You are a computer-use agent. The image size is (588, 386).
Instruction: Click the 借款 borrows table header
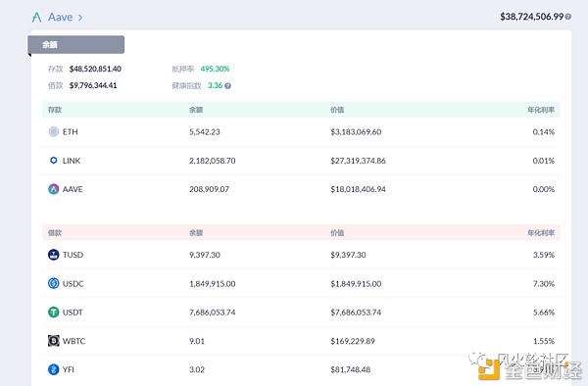coord(55,233)
